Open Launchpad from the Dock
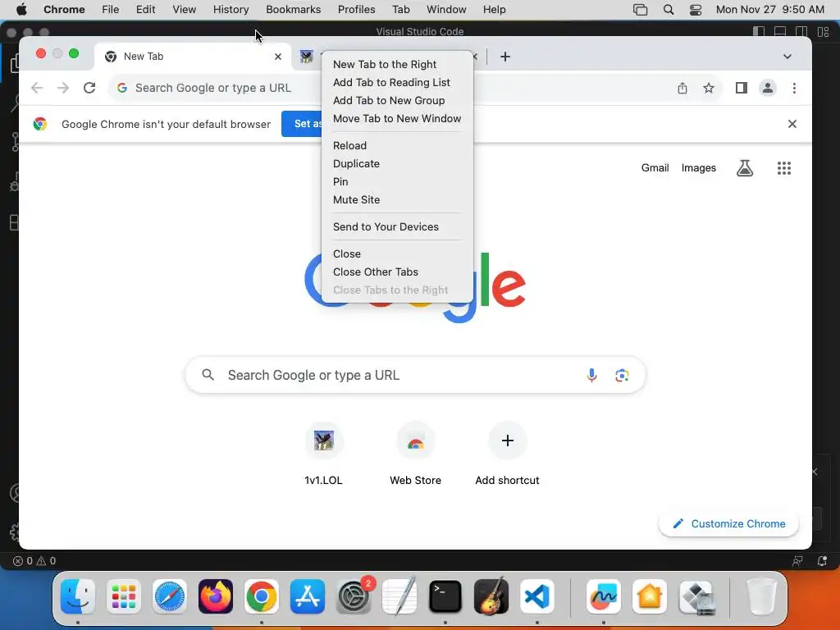The image size is (840, 630). [124, 596]
